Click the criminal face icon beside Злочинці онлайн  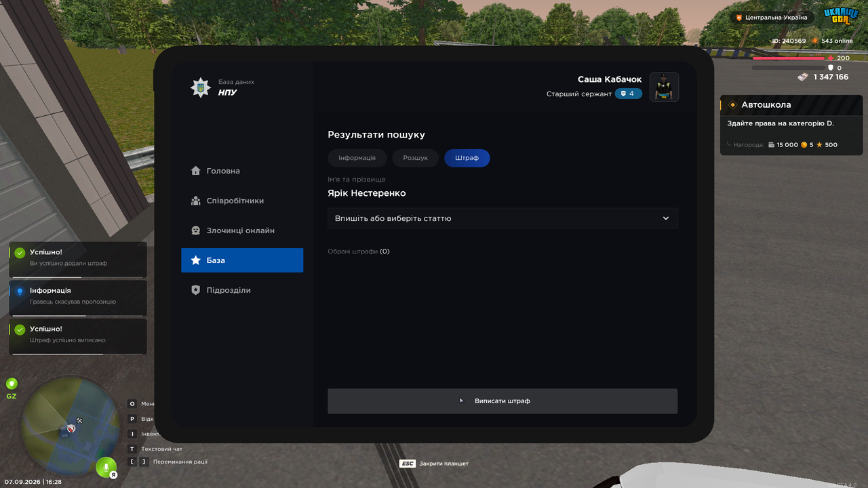click(x=196, y=230)
